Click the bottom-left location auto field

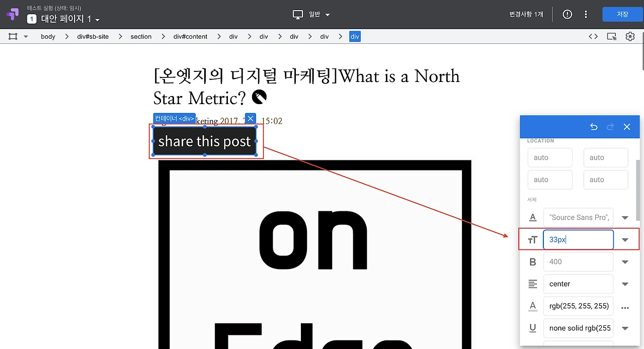(550, 180)
